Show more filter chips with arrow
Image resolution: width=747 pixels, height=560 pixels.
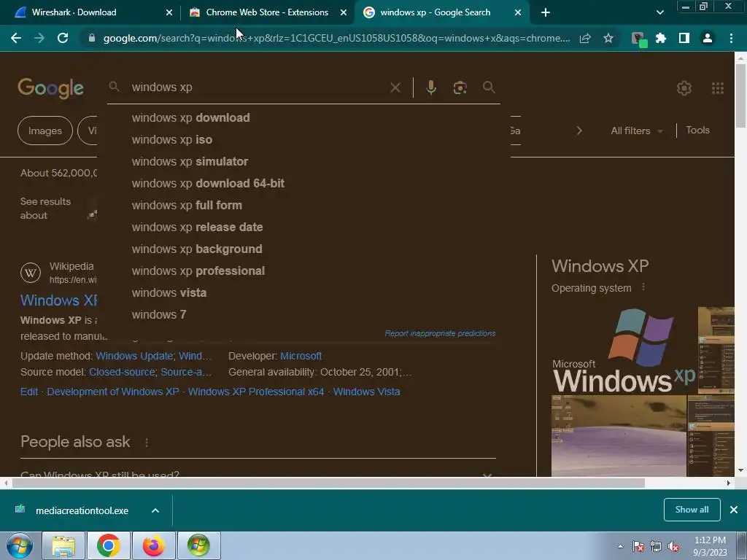579,131
